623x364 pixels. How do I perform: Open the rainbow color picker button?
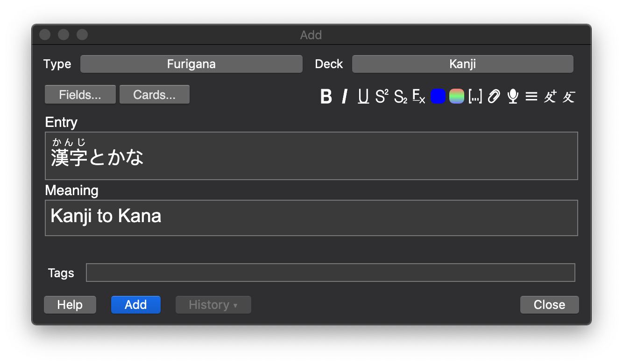(x=456, y=97)
